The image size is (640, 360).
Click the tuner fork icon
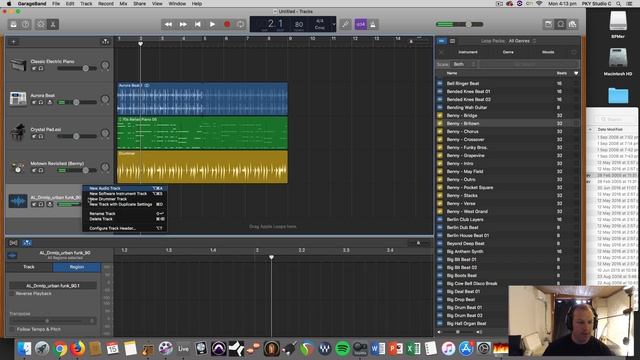tap(345, 24)
